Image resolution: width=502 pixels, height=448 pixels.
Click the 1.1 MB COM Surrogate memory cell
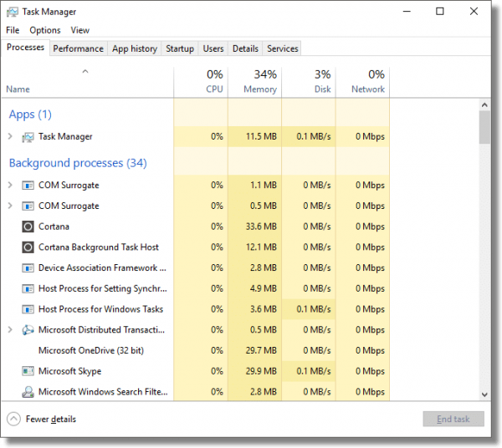point(255,186)
